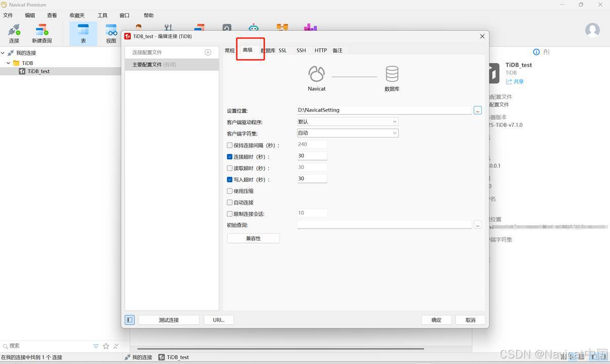Collapse 我的连接 tree node
The width and height of the screenshot is (610, 364).
pyautogui.click(x=3, y=53)
